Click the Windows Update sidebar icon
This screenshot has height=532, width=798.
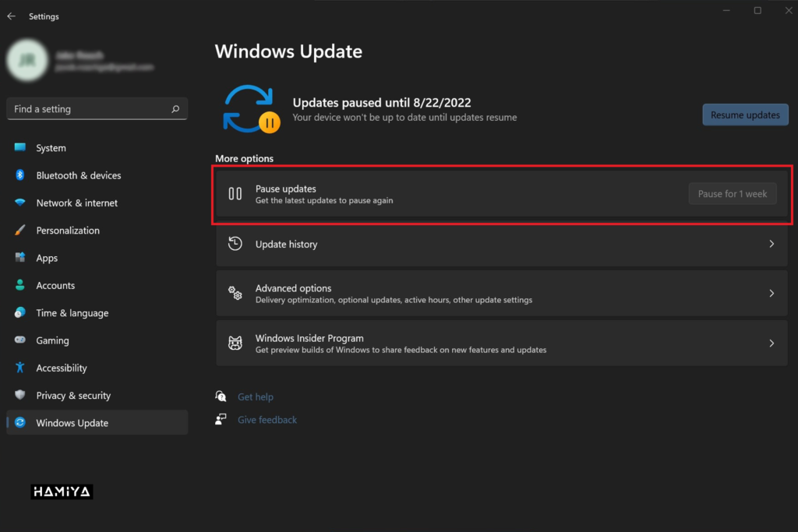[x=20, y=422]
